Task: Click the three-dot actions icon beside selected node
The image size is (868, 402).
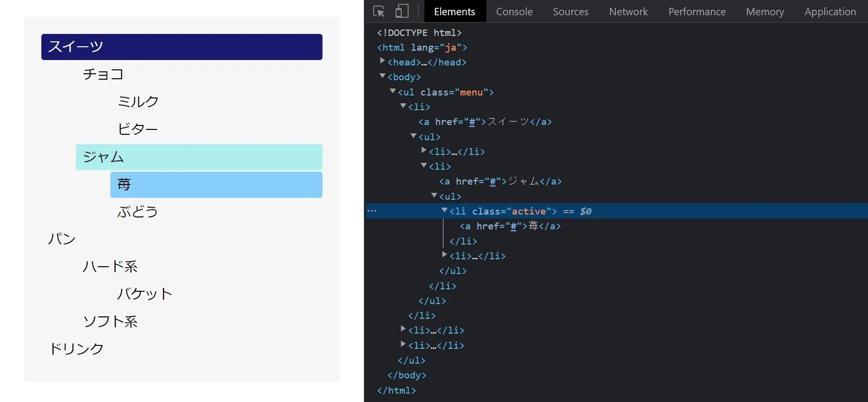Action: point(372,211)
